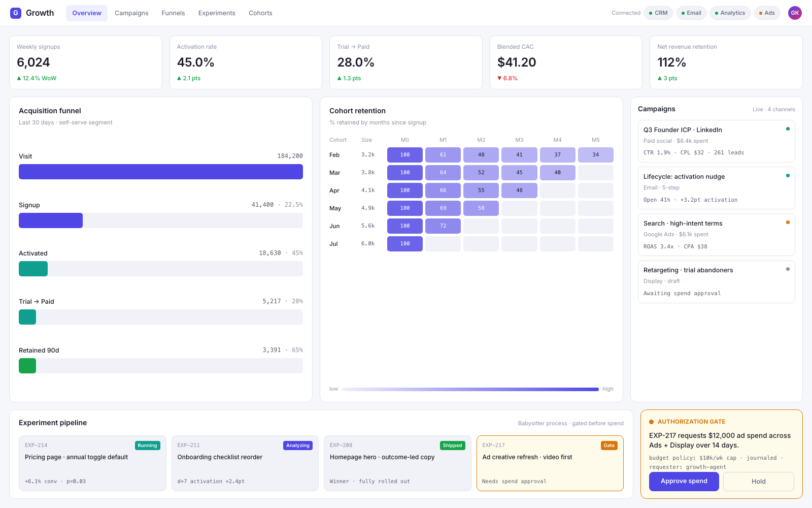Select the Apr M3 retention cell 48
Viewport: 812px width, 508px height.
tap(519, 190)
